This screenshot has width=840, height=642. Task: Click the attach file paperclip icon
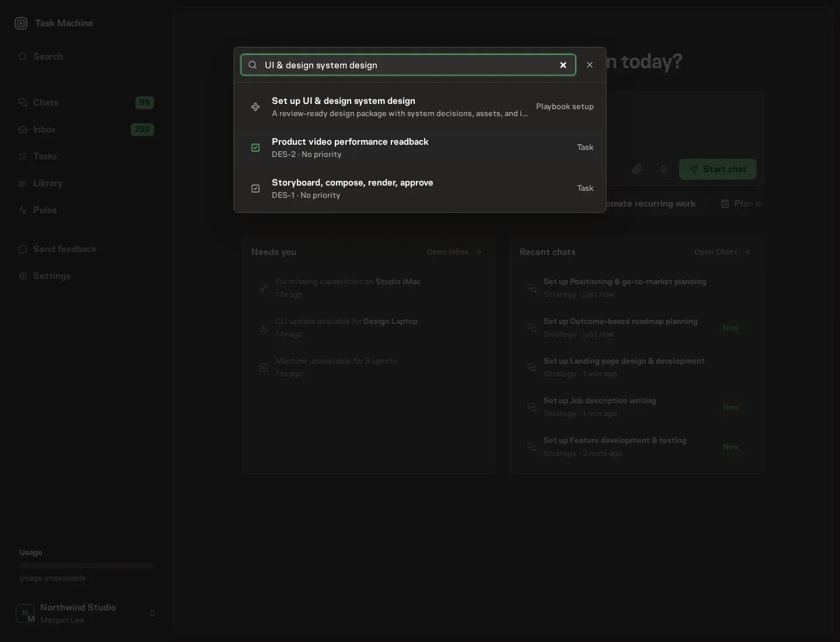pos(637,169)
